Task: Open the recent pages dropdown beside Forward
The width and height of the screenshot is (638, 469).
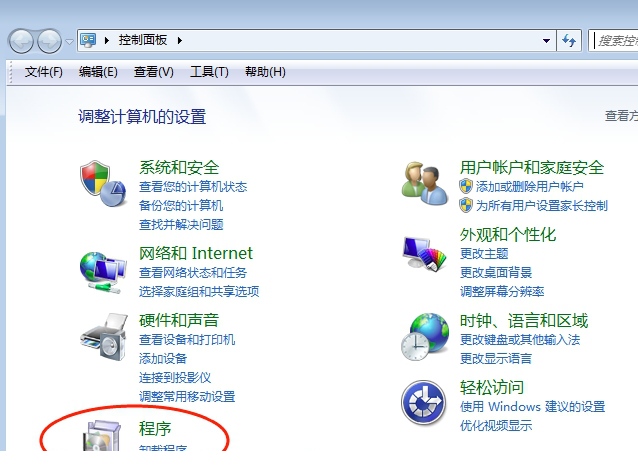Action: click(x=70, y=41)
